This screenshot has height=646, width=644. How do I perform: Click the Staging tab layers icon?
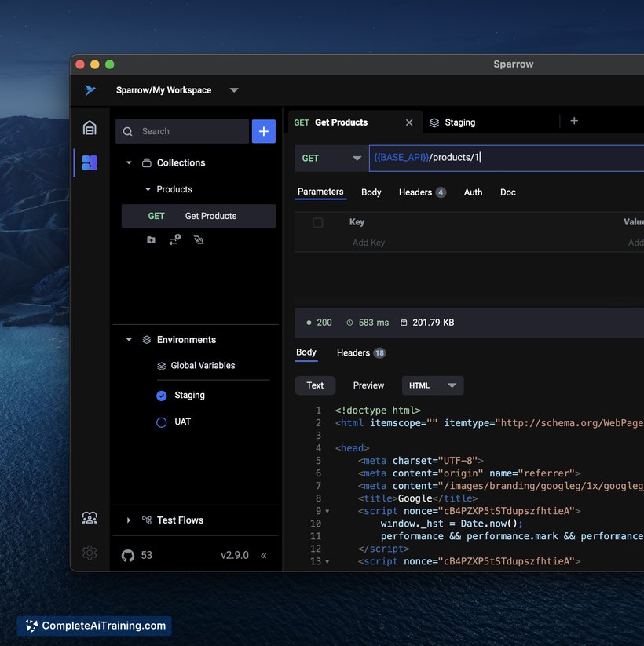tap(434, 122)
